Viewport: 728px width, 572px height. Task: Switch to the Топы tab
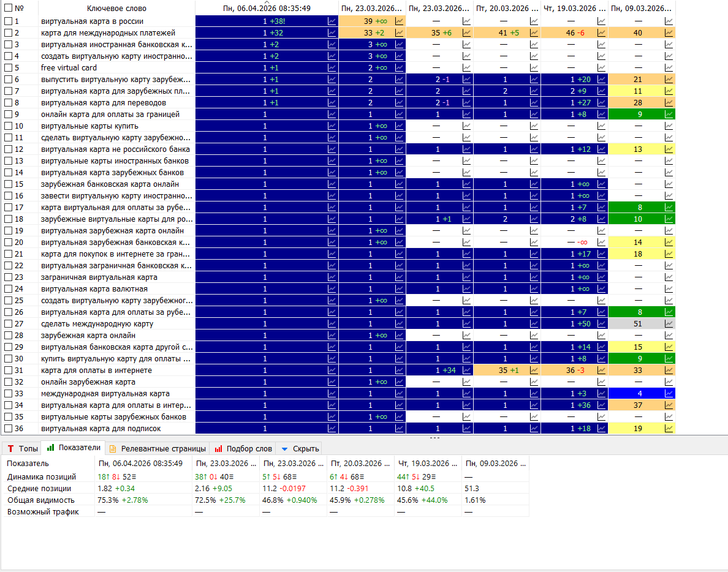click(22, 449)
